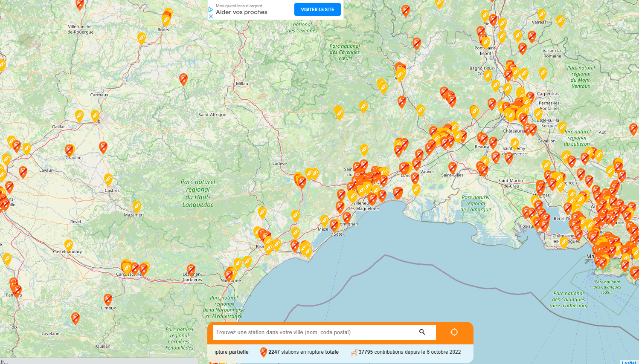The image size is (639, 364).
Task: Select the yellow marker above Valreas
Action: pyautogui.click(x=541, y=14)
